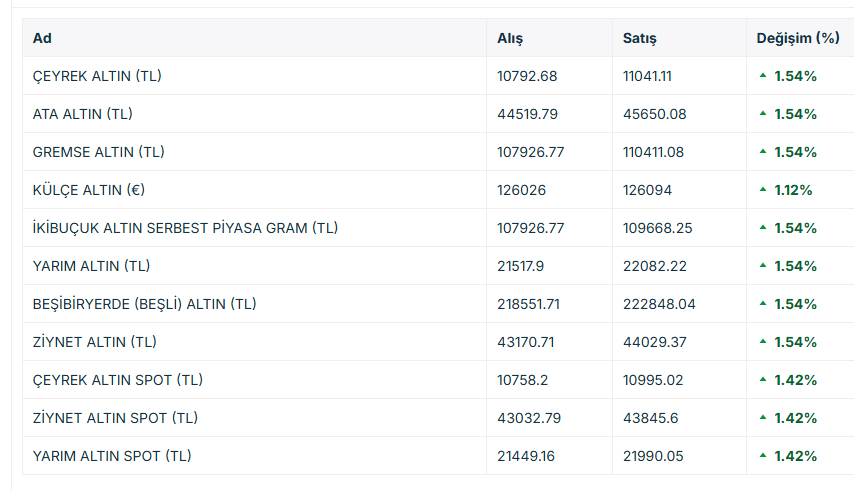854x491 pixels.
Task: Select the ZİYNET ALTIN SPOT (TL) name
Action: [115, 418]
